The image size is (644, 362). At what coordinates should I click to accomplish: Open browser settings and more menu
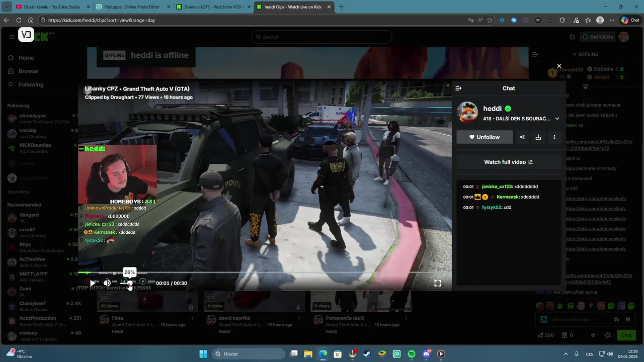click(612, 20)
